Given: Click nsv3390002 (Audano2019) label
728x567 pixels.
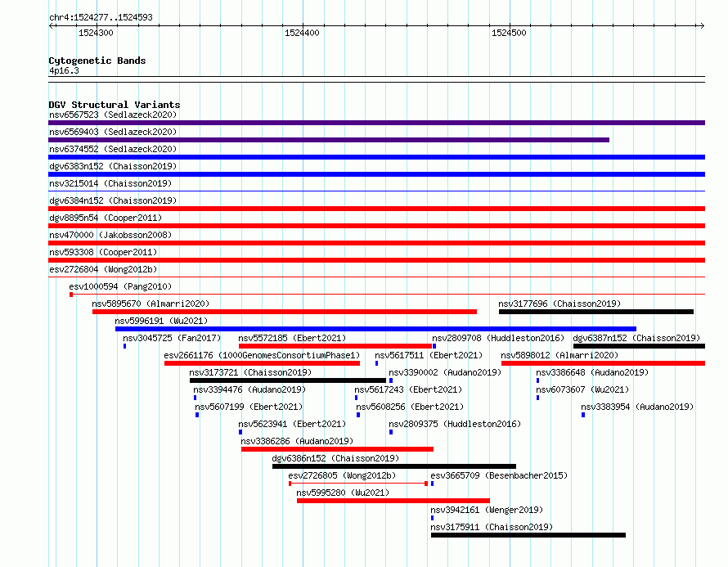Looking at the screenshot, I should 445,372.
